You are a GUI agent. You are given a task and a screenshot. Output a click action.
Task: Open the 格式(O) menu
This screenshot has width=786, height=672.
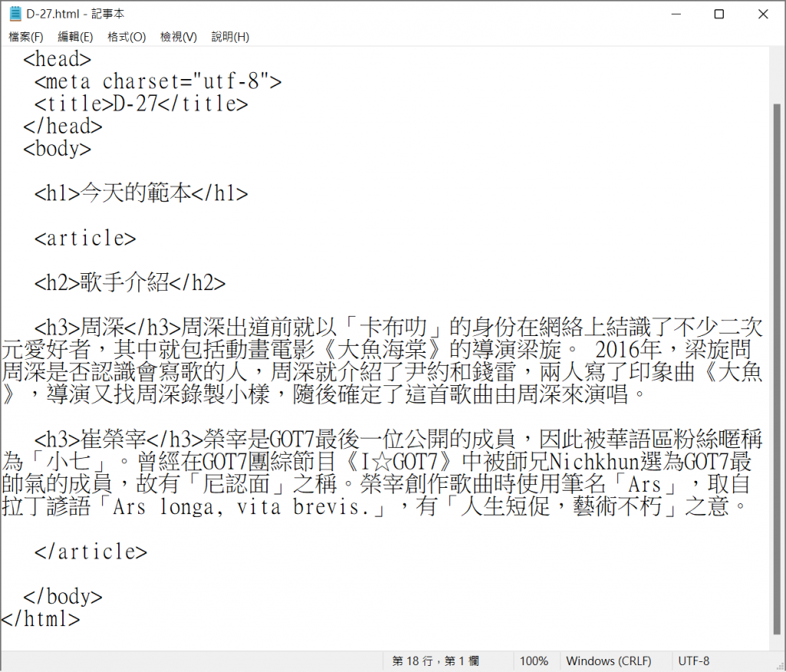click(x=127, y=37)
